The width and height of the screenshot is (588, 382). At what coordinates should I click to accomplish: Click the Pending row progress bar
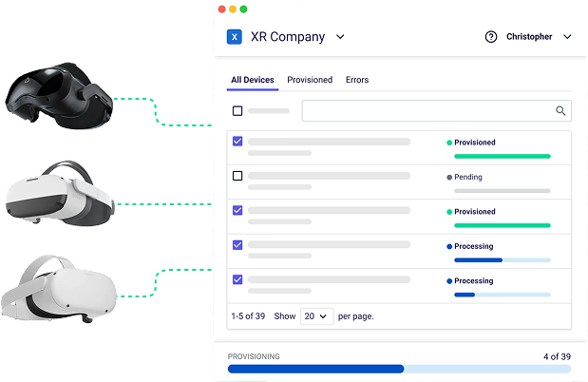click(x=503, y=191)
